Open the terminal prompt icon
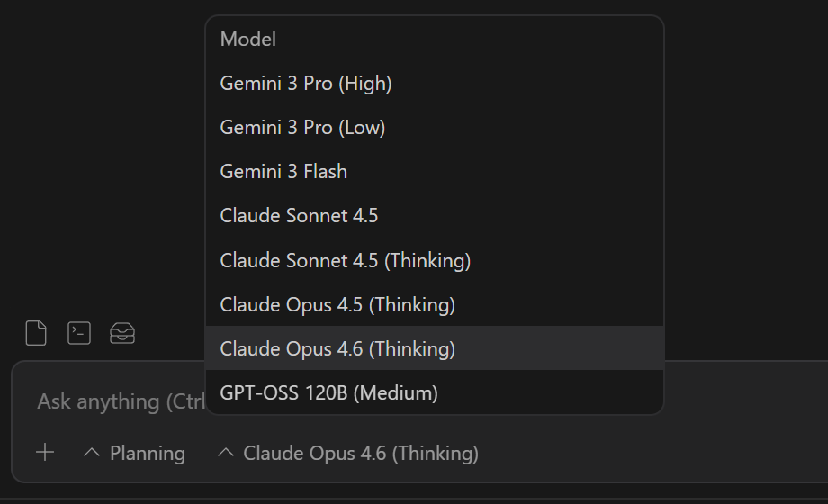Viewport: 828px width, 504px height. [79, 333]
